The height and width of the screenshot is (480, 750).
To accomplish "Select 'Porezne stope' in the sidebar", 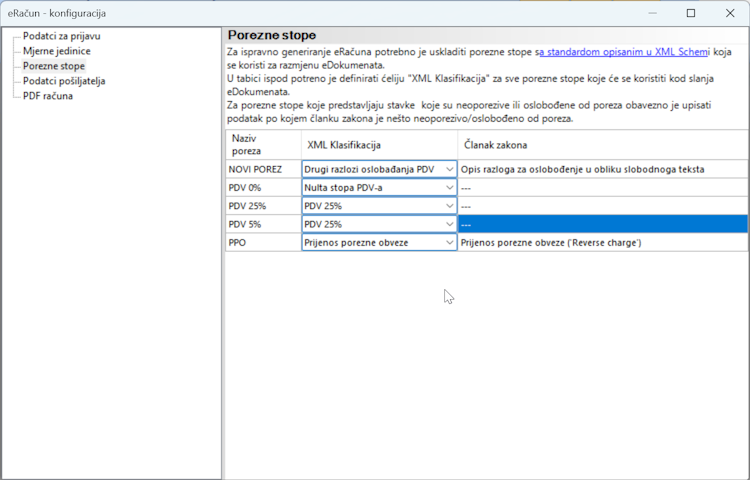I will pos(54,66).
